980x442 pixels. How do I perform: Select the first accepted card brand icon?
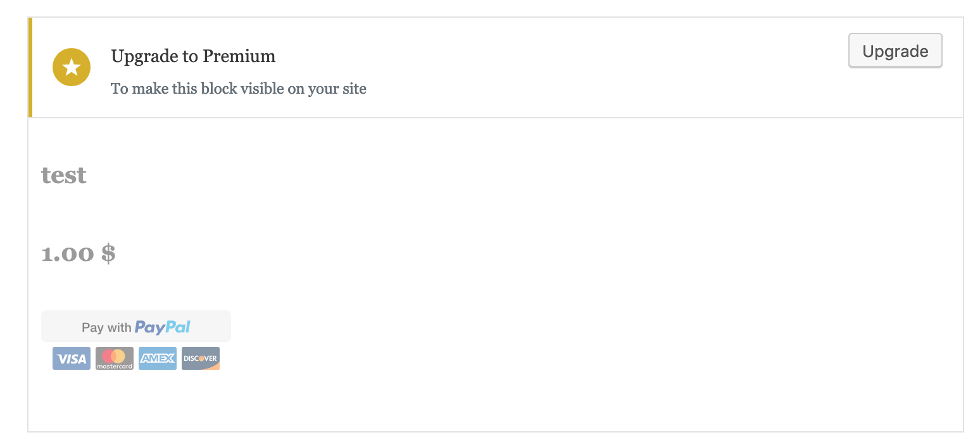click(x=71, y=358)
